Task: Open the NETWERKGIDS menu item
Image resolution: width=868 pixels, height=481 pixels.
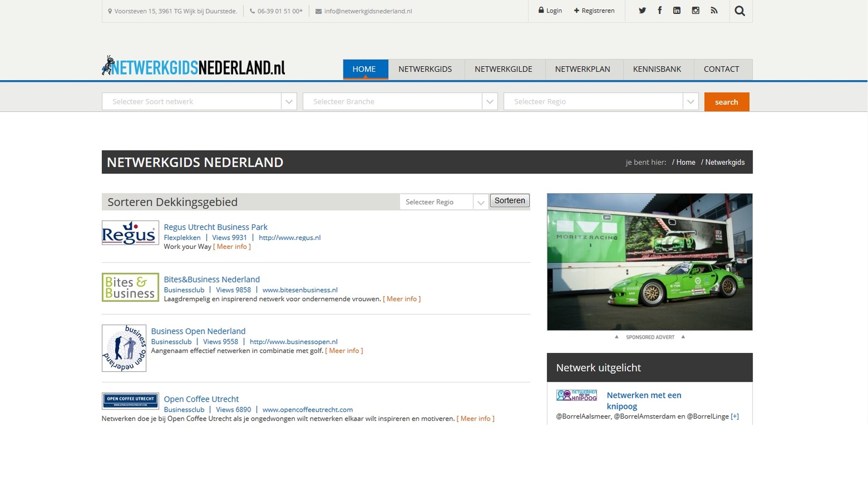Action: [425, 69]
